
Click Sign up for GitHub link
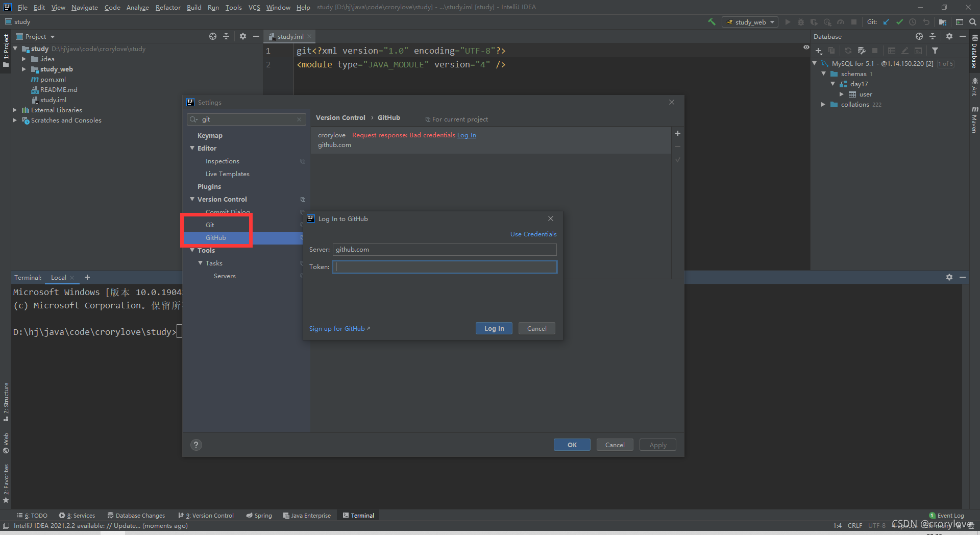click(339, 328)
